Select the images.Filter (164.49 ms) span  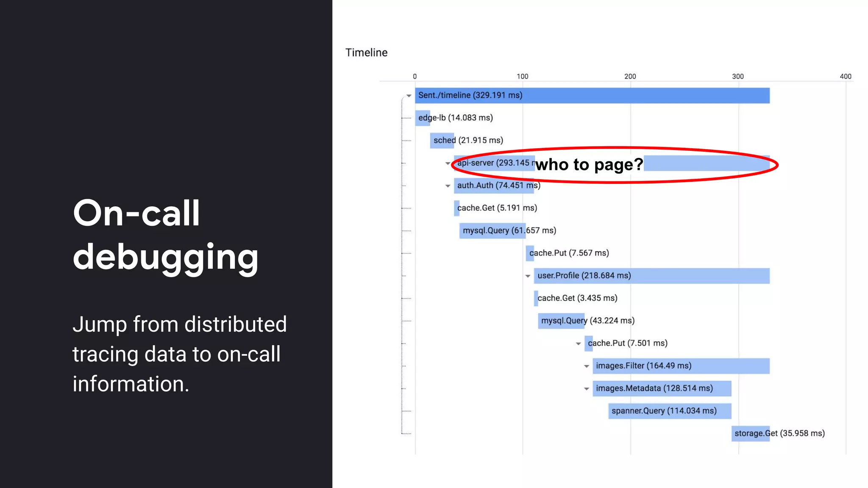click(x=681, y=366)
